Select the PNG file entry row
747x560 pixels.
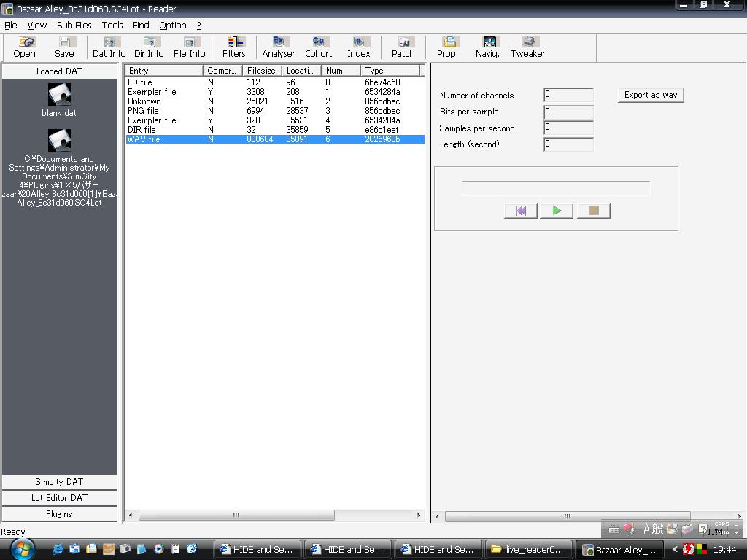(x=144, y=111)
